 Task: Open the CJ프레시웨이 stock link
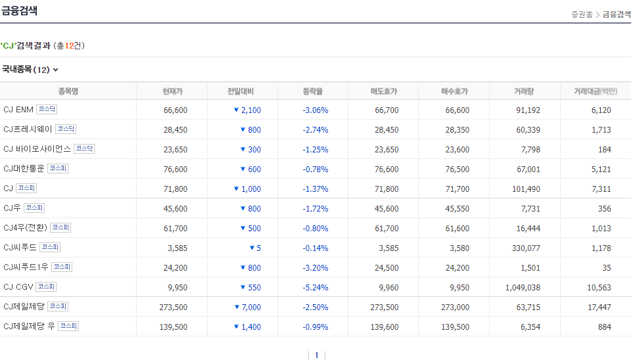pyautogui.click(x=28, y=129)
